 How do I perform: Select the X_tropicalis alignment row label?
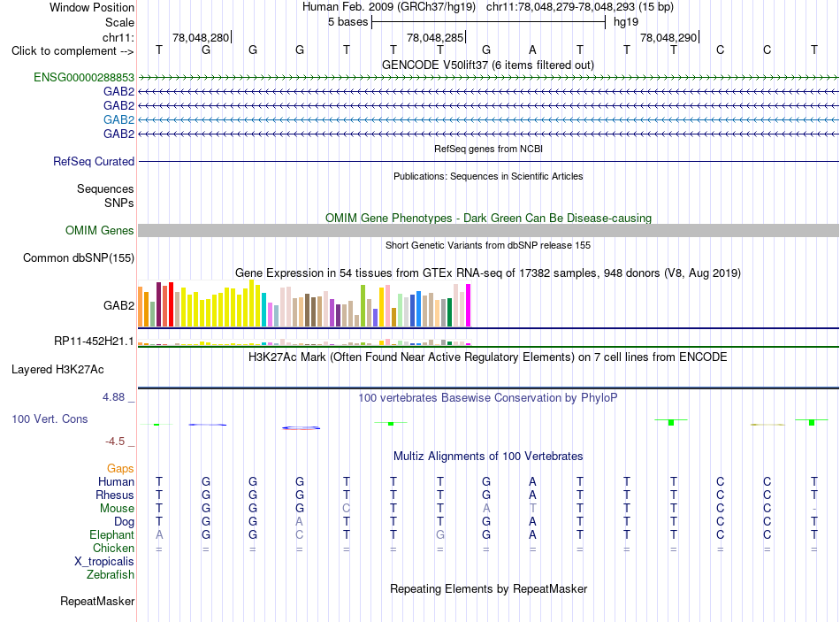coord(104,562)
